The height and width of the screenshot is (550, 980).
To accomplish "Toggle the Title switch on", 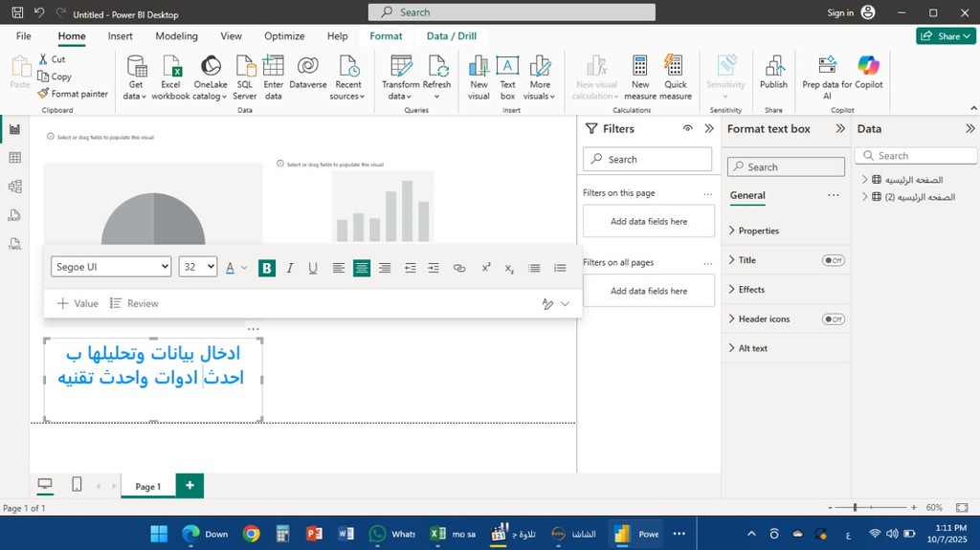I will [833, 260].
